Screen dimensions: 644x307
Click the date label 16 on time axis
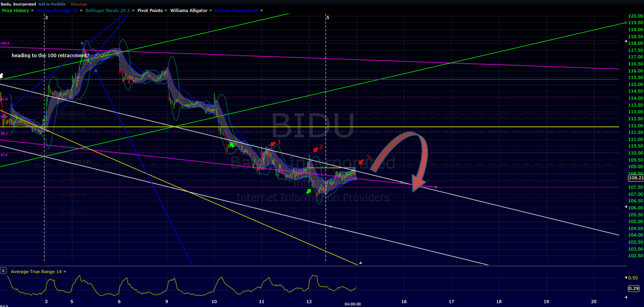(404, 301)
